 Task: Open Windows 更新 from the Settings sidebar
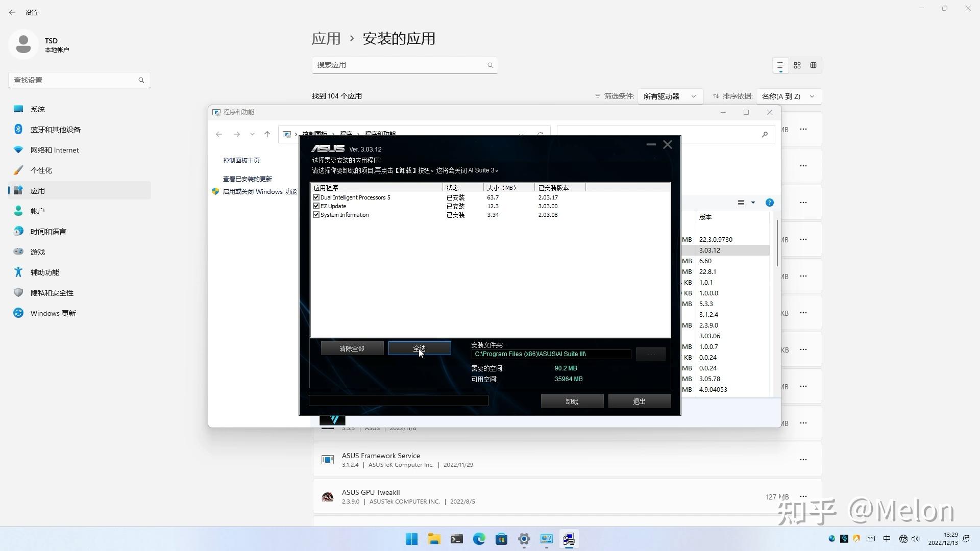click(53, 313)
